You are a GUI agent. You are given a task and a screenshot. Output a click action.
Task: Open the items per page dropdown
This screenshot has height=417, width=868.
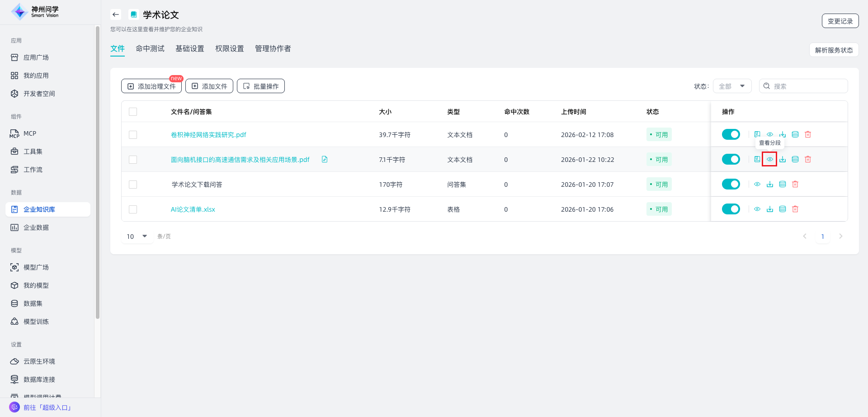137,236
